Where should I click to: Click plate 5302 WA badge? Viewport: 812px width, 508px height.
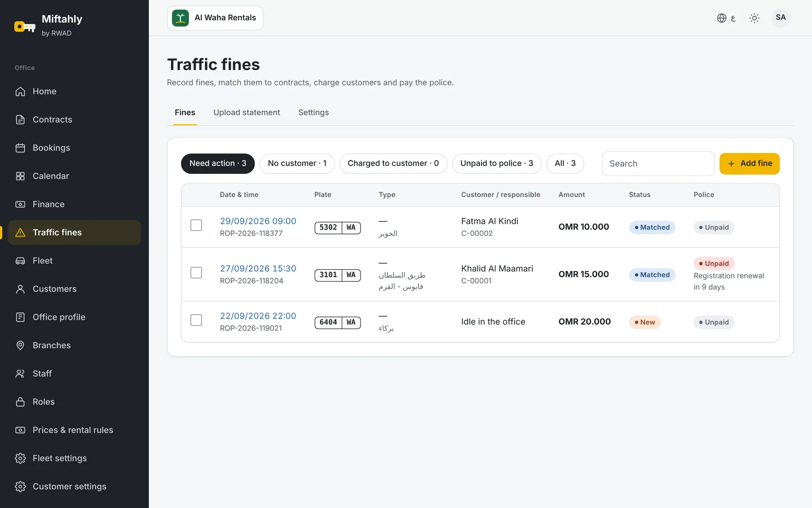pyautogui.click(x=338, y=227)
